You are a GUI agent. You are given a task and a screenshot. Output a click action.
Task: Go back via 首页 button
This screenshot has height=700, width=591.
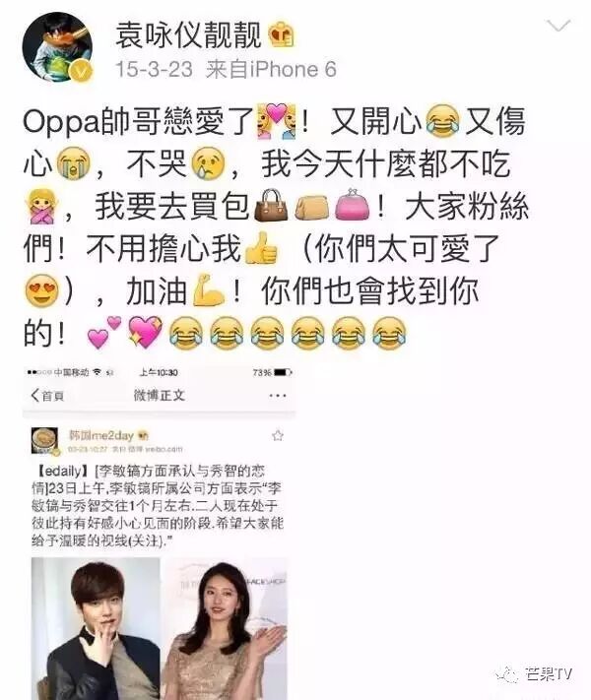coord(47,395)
